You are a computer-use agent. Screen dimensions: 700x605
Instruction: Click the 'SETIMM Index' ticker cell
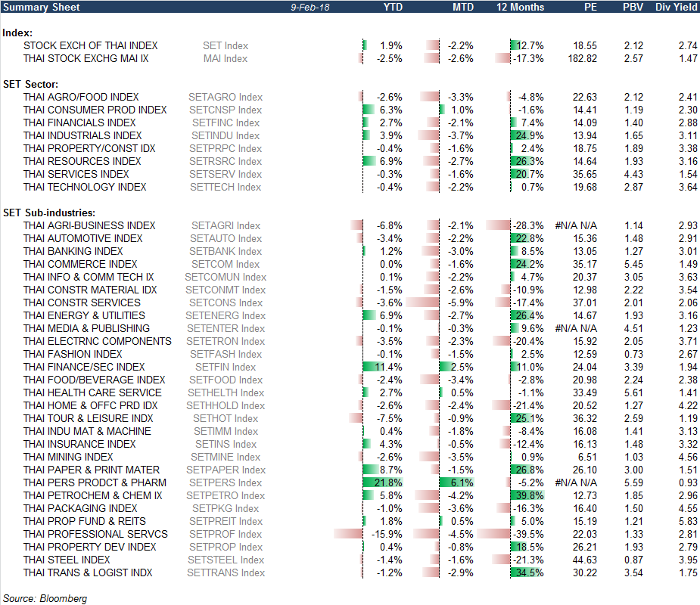click(226, 432)
